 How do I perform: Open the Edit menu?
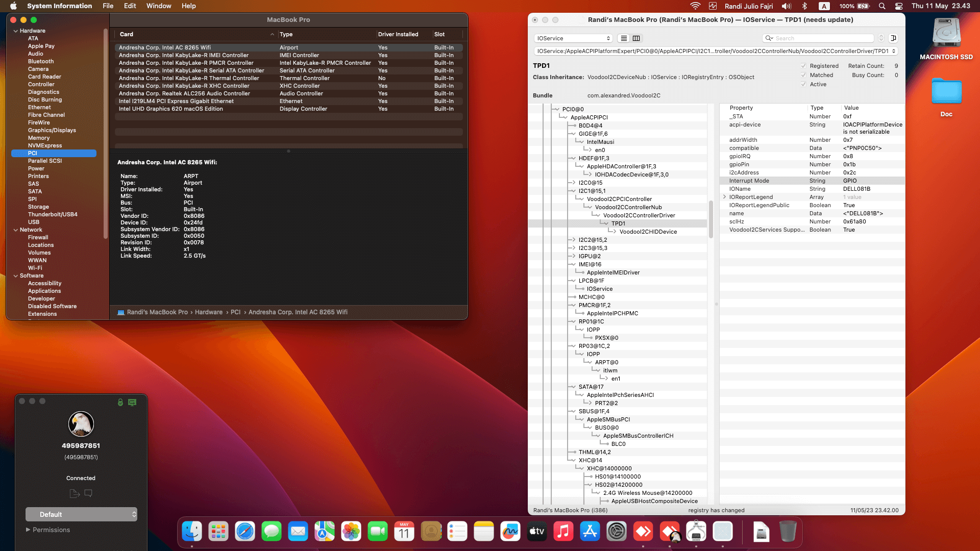pyautogui.click(x=130, y=6)
